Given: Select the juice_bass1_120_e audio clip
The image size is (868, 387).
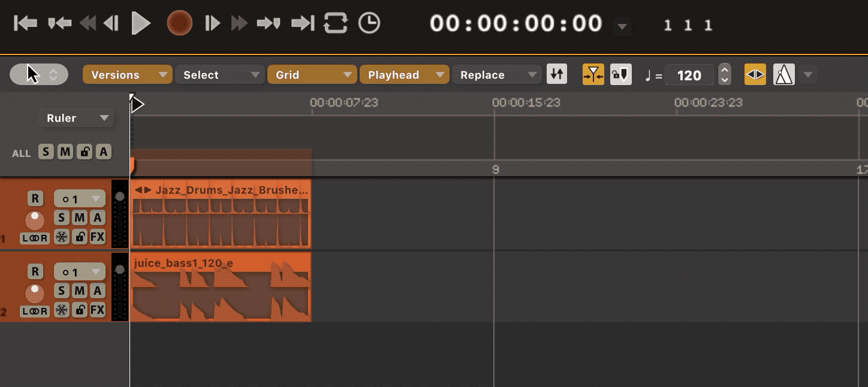Looking at the screenshot, I should coord(221,287).
